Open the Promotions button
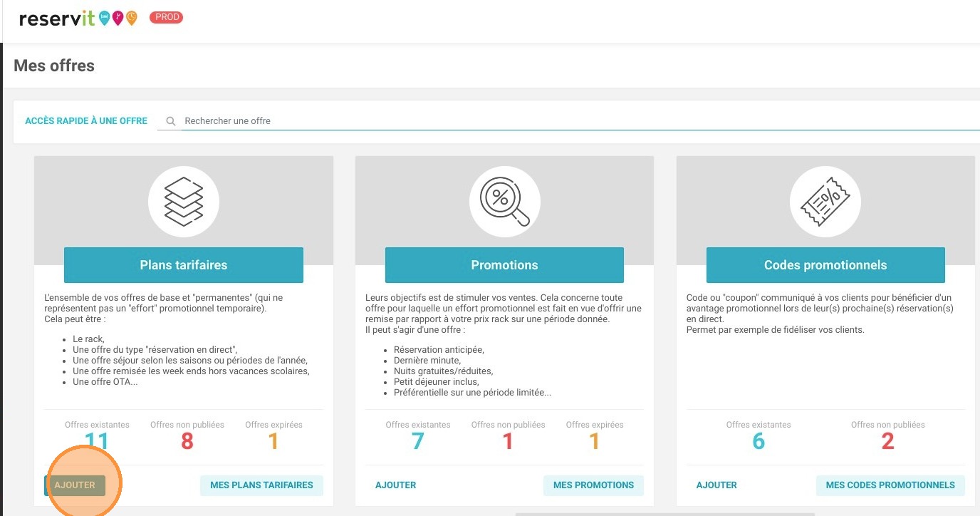 click(504, 265)
